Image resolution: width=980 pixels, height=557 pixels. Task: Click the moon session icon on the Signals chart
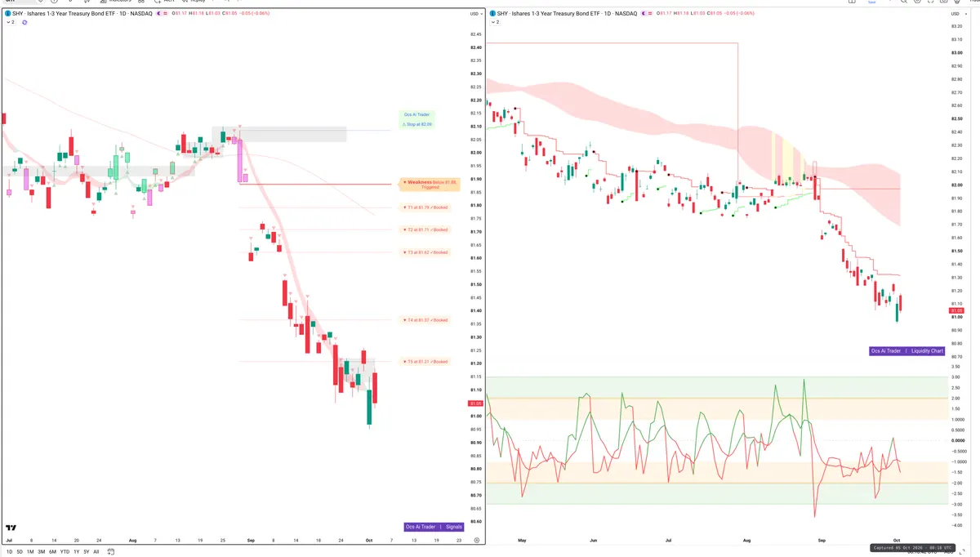coord(160,14)
